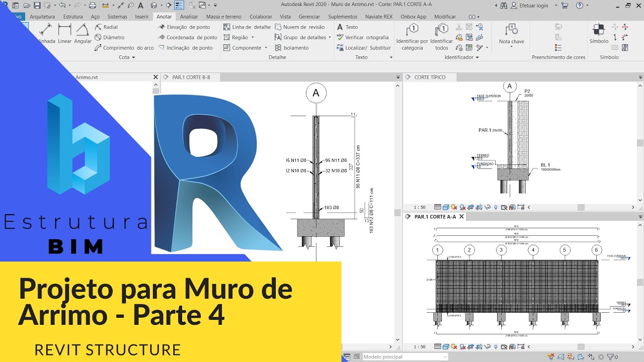Viewport: 644px width, 362px height.
Task: Open the Modificar ribbon tab
Action: point(445,17)
